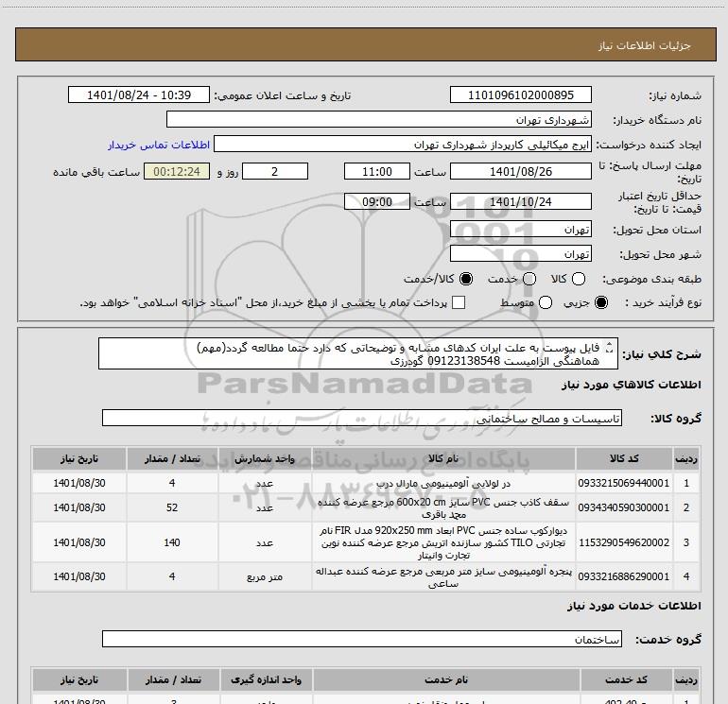The image size is (728, 704).
Task: Click the announcement date field 1401/08/24 - 10:39
Action: click(139, 94)
